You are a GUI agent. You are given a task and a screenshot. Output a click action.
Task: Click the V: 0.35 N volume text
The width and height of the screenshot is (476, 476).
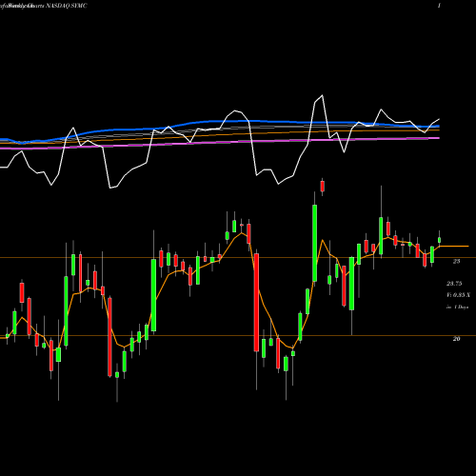[458, 295]
